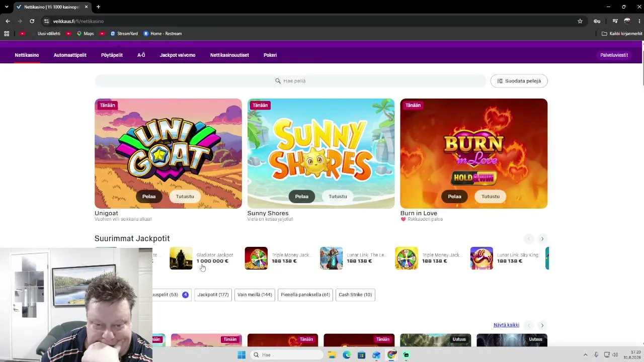Focus the Hae peliä search field
Screen dimensions: 644x362
coord(290,81)
